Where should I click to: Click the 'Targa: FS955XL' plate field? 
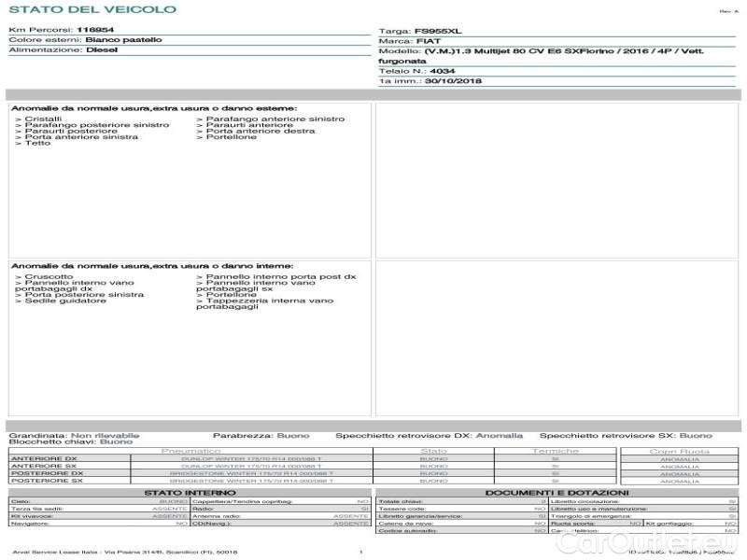click(x=420, y=32)
